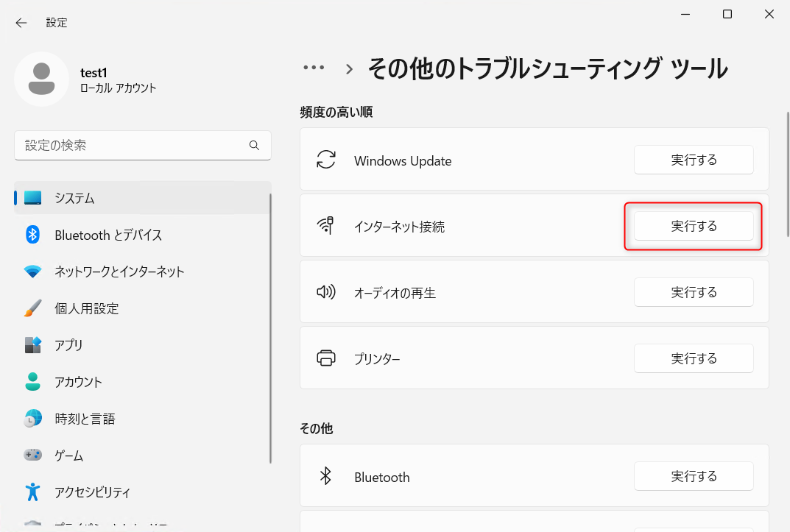Screen dimensions: 790x532
Task: Select the 個人用設定 paintbrush icon
Action: coord(33,308)
